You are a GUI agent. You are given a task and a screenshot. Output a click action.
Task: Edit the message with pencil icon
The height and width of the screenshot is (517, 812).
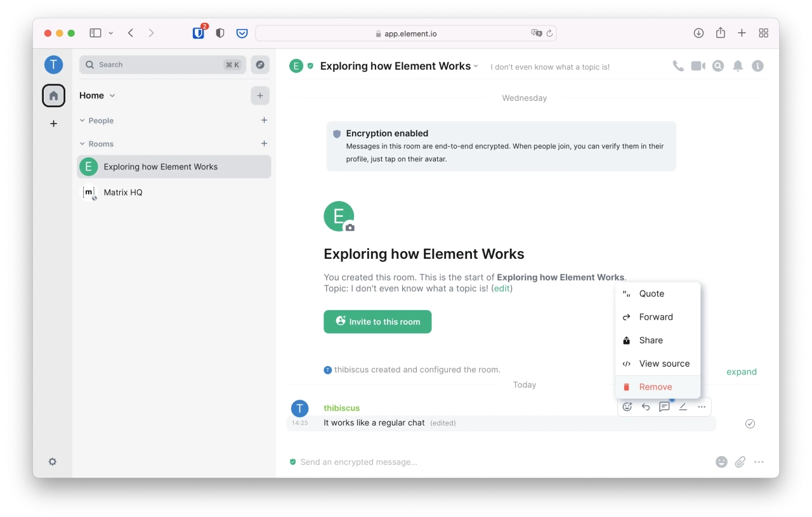[683, 407]
